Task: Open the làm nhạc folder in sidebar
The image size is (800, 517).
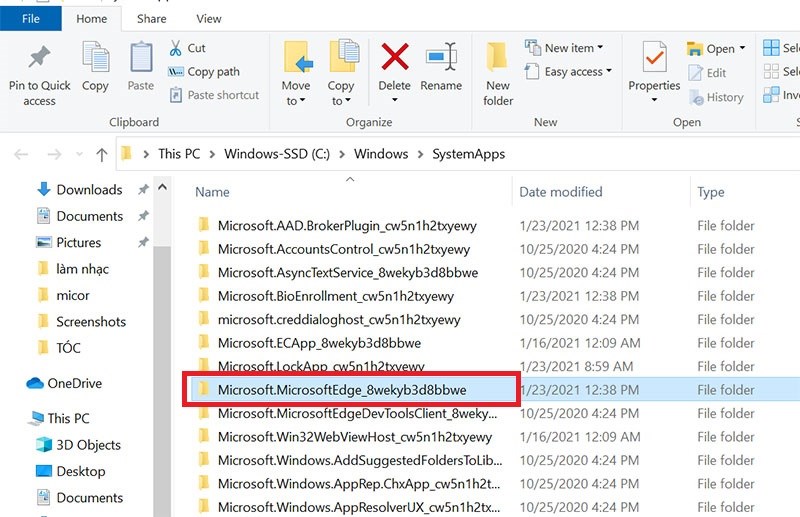Action: [73, 269]
